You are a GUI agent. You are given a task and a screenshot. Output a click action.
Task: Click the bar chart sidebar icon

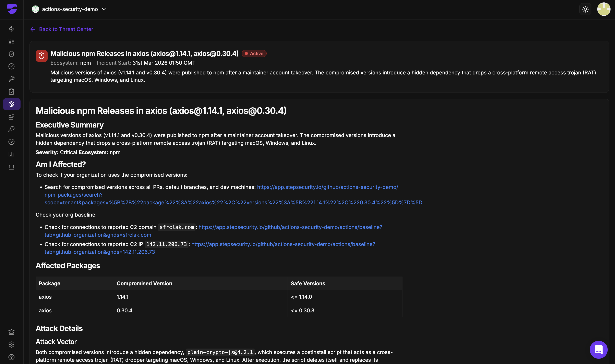tap(11, 154)
